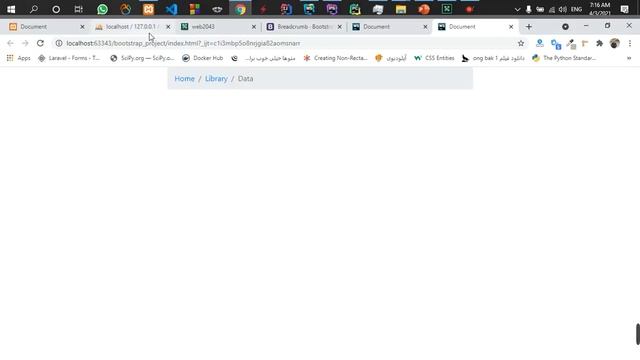This screenshot has width=640, height=360.
Task: Open Laravel Forms bookmark
Action: 69,58
